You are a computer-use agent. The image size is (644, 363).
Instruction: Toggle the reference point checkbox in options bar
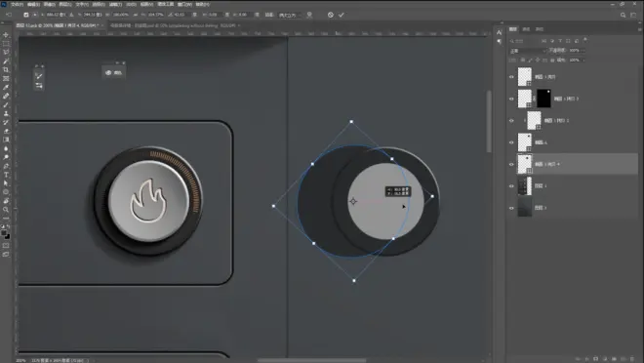(x=26, y=15)
